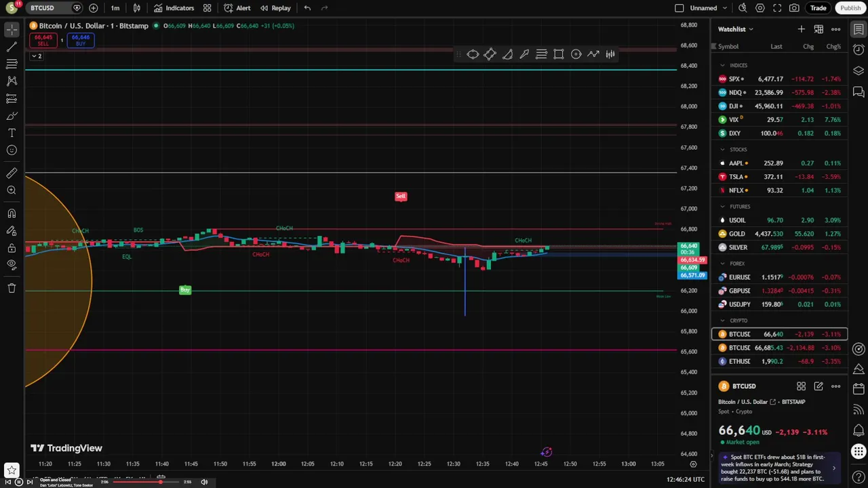This screenshot has width=868, height=488.
Task: Collapse the STOCKS section
Action: coord(724,149)
